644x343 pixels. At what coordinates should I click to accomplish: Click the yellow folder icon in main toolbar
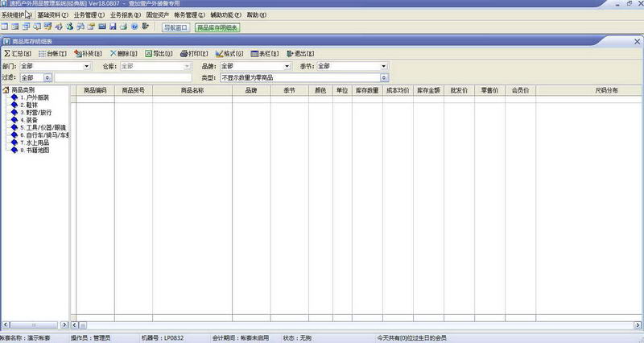[x=91, y=27]
